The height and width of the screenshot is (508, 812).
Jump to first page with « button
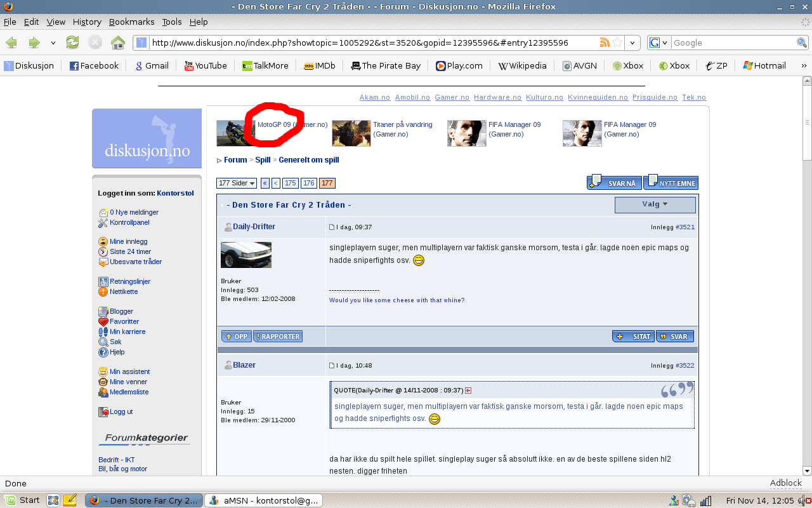pos(265,183)
